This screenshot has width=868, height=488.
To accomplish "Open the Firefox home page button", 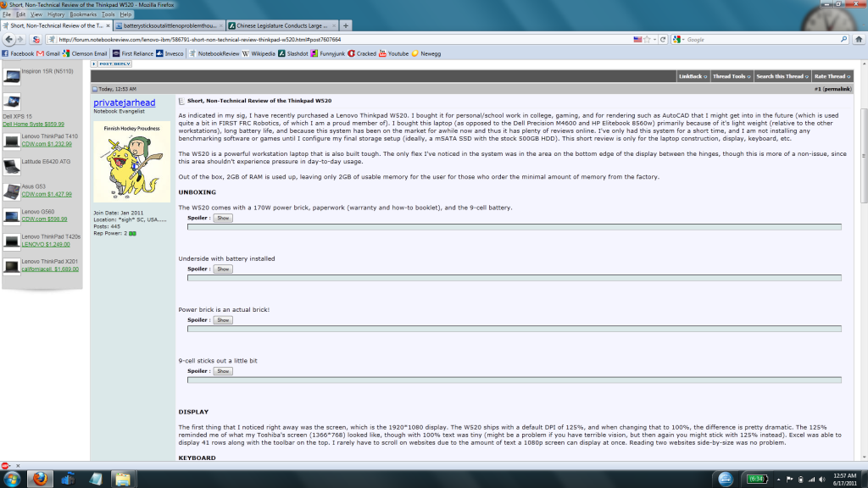I will tap(859, 39).
